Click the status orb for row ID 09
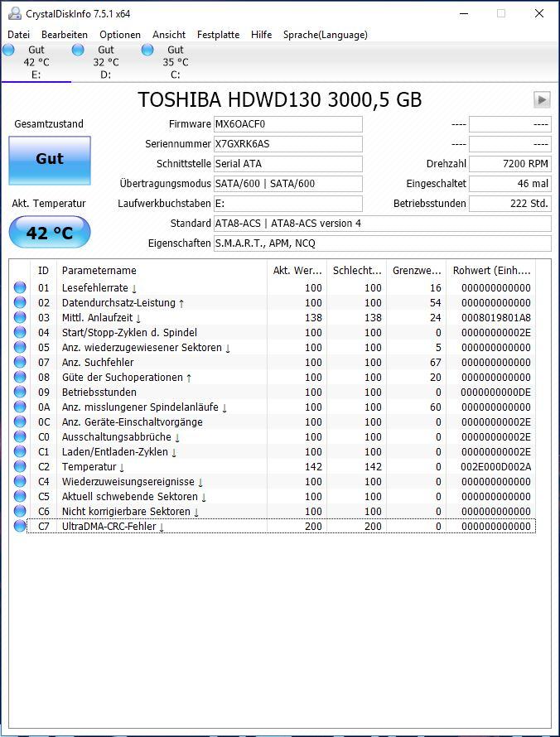 tap(20, 392)
